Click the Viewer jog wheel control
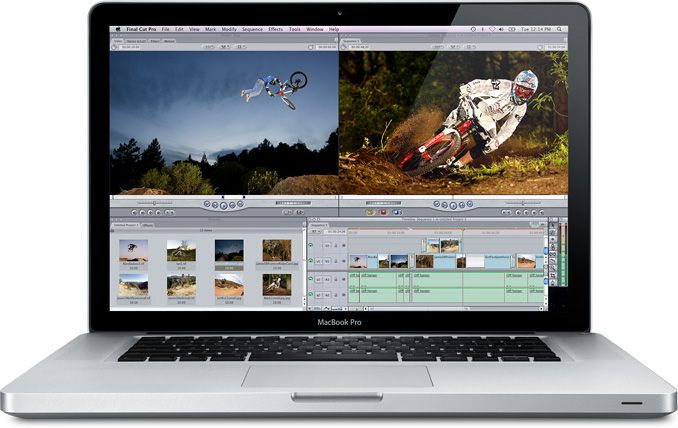The height and width of the screenshot is (428, 678). pyautogui.click(x=294, y=203)
